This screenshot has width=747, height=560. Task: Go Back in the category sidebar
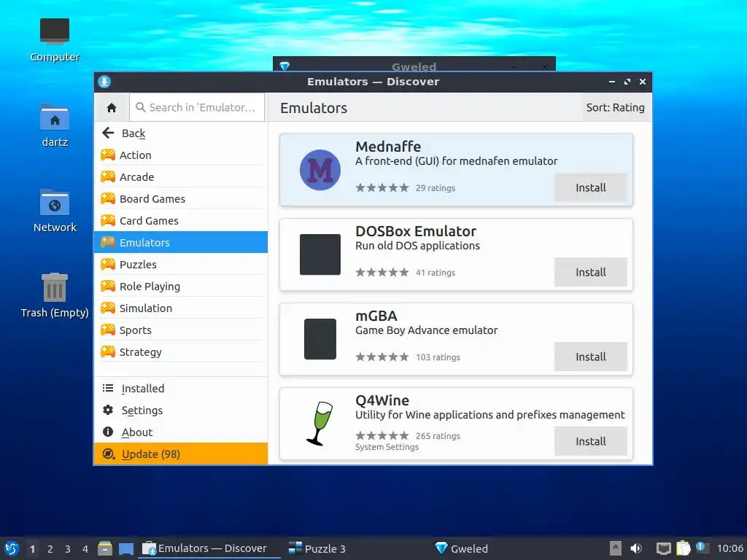[181, 133]
